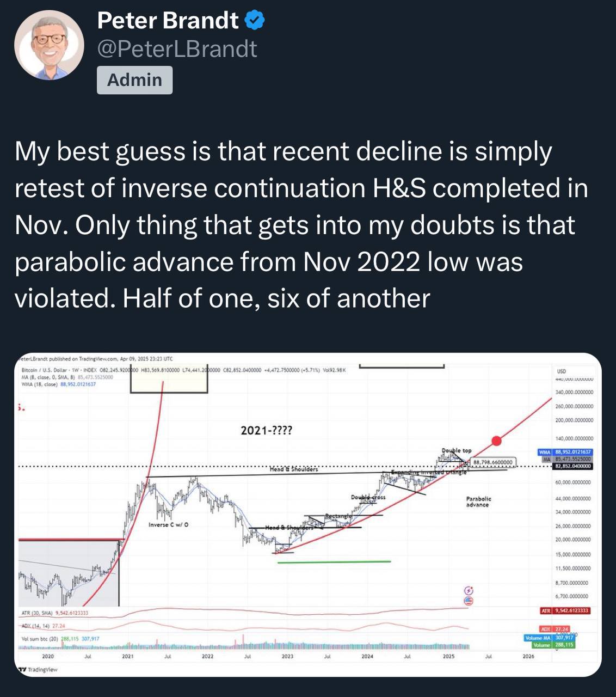
Task: Click the red ATR value label
Action: 565,610
